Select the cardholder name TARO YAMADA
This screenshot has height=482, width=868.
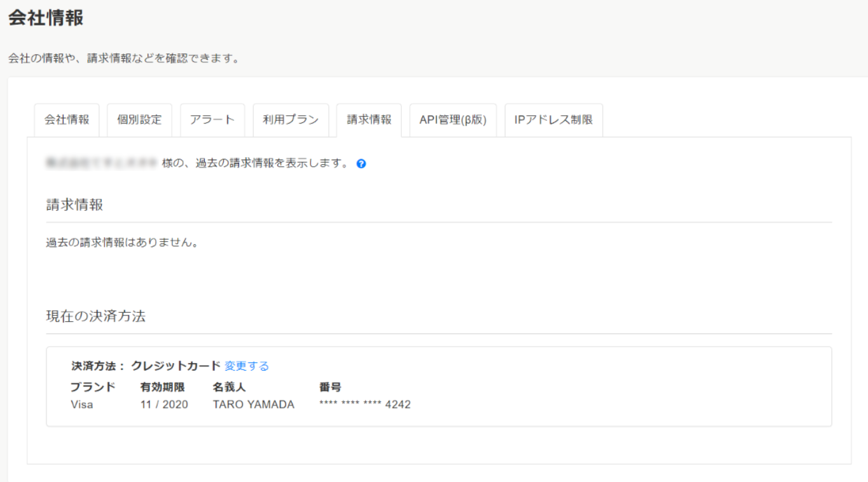point(253,404)
